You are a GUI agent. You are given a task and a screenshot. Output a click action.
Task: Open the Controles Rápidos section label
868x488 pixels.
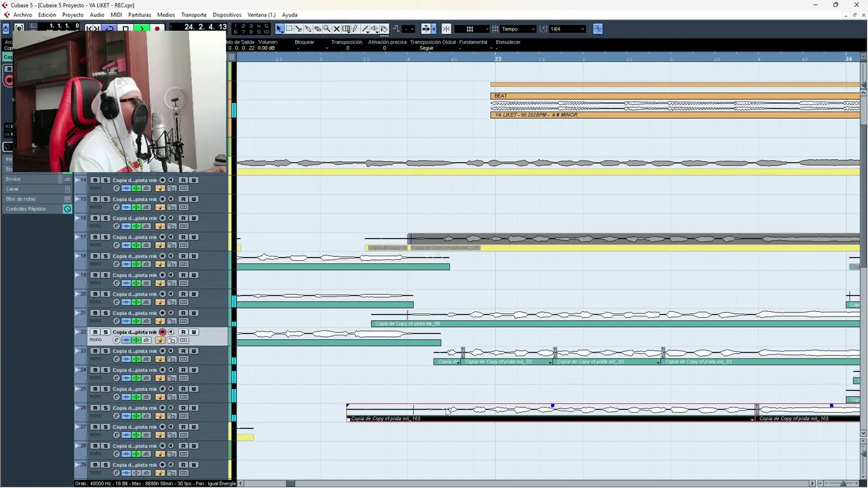click(26, 209)
